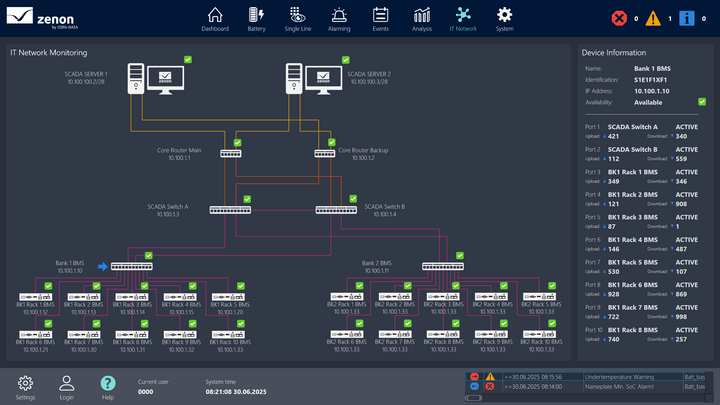Click SCADA Switch B status checkmark
The image size is (720, 405).
(353, 198)
